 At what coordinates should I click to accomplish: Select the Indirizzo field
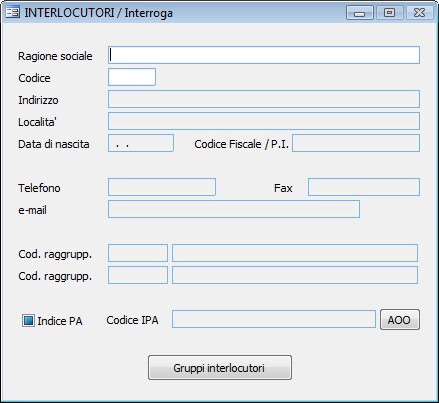264,99
